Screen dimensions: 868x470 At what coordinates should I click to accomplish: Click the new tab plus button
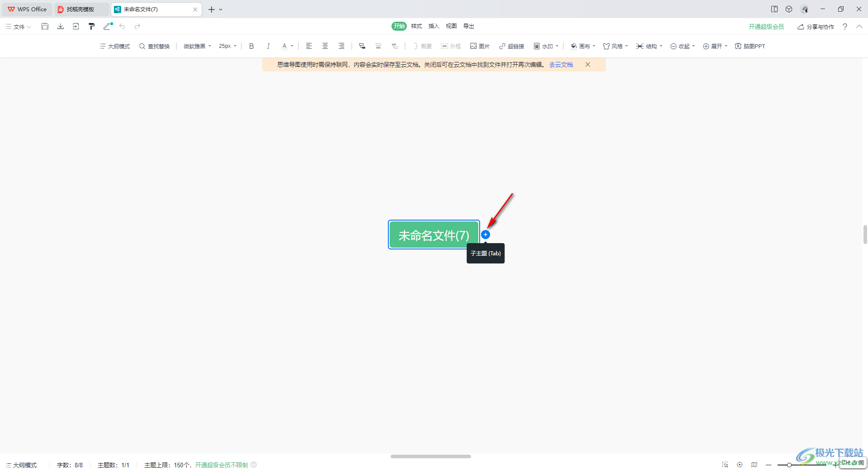(x=211, y=9)
